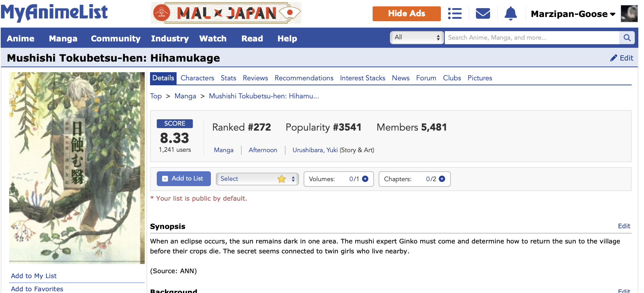Screen dimensions: 644x293
Task: Follow the Top breadcrumb link
Action: 156,96
